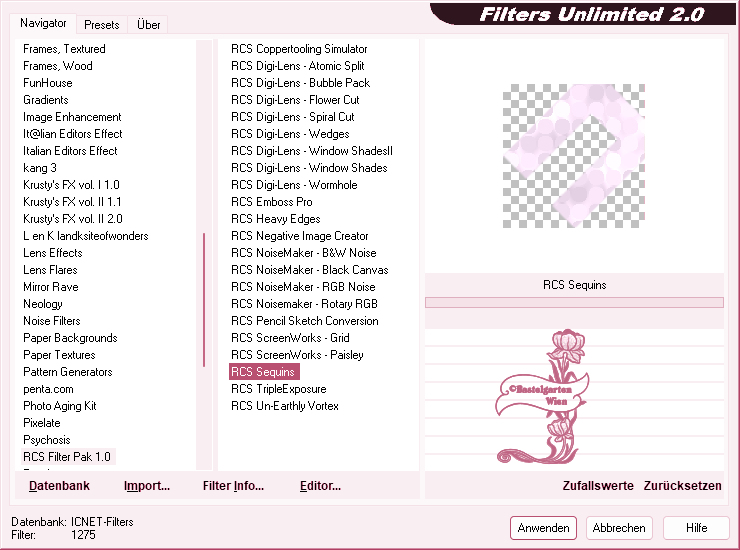
Task: Click the RCS Sequins parameter slider bar
Action: click(573, 302)
